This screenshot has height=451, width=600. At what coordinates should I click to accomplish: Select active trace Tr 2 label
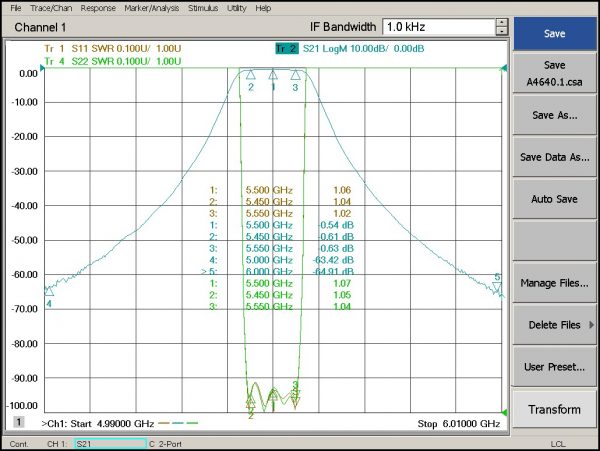pos(287,49)
